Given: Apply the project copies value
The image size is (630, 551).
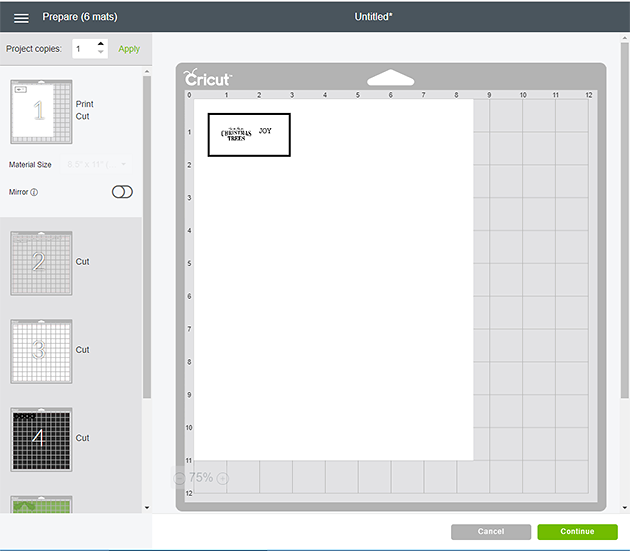Looking at the screenshot, I should pos(129,49).
